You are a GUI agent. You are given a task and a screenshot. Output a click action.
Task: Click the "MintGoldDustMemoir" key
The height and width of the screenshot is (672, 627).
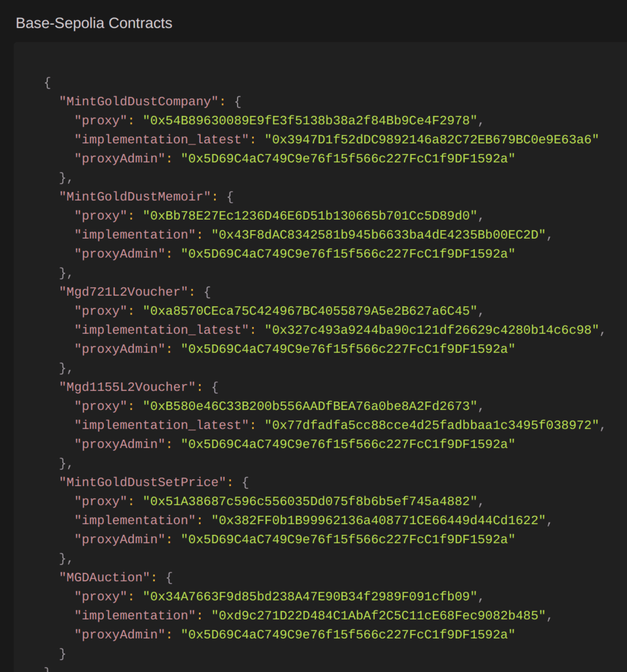135,197
